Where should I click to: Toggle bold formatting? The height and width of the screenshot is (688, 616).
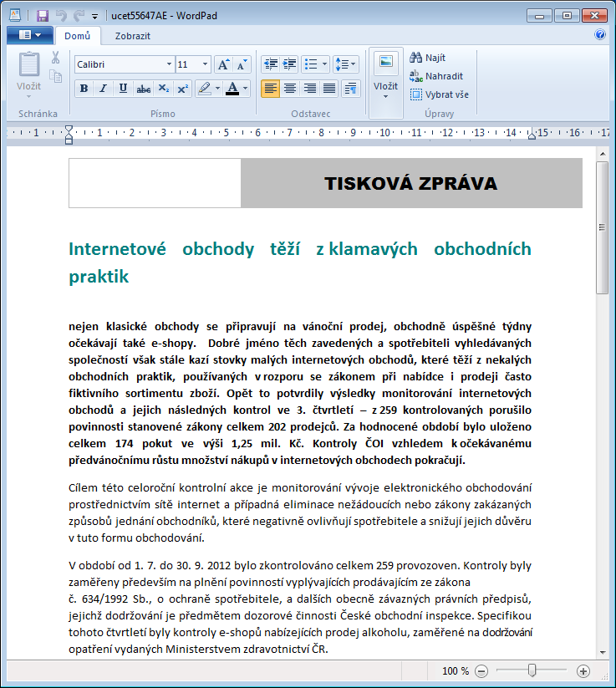pos(84,89)
